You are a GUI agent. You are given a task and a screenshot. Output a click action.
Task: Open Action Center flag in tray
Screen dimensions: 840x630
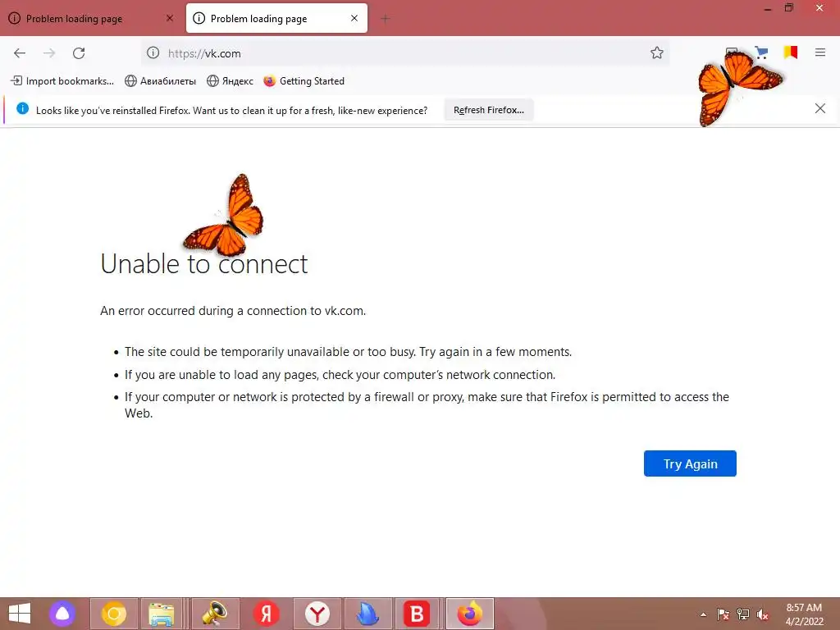724,614
